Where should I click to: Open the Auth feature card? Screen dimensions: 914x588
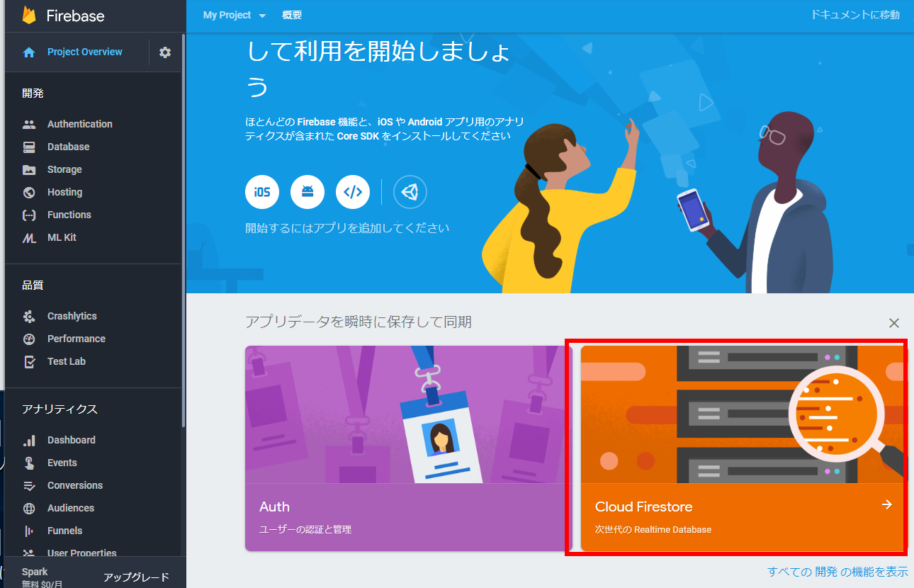pos(408,448)
